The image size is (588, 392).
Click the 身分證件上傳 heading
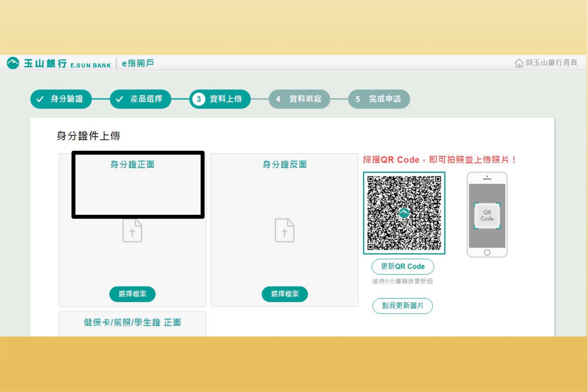[88, 136]
